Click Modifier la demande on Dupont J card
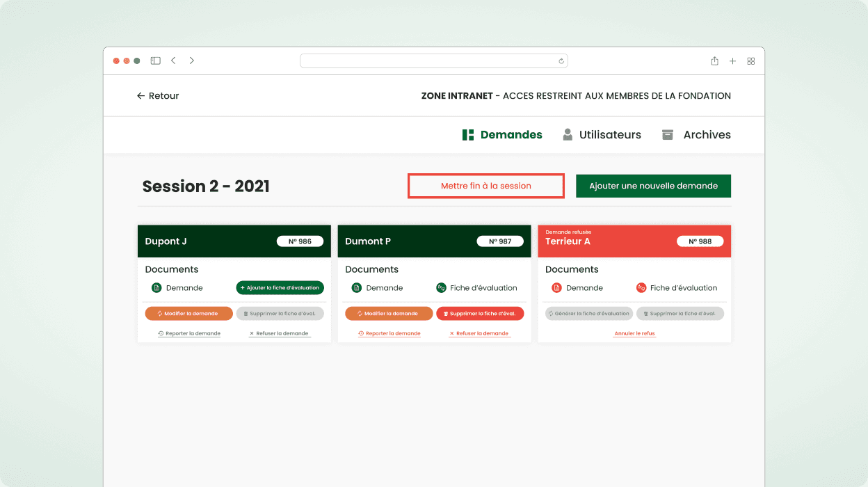Viewport: 868px width, 487px height. [189, 313]
